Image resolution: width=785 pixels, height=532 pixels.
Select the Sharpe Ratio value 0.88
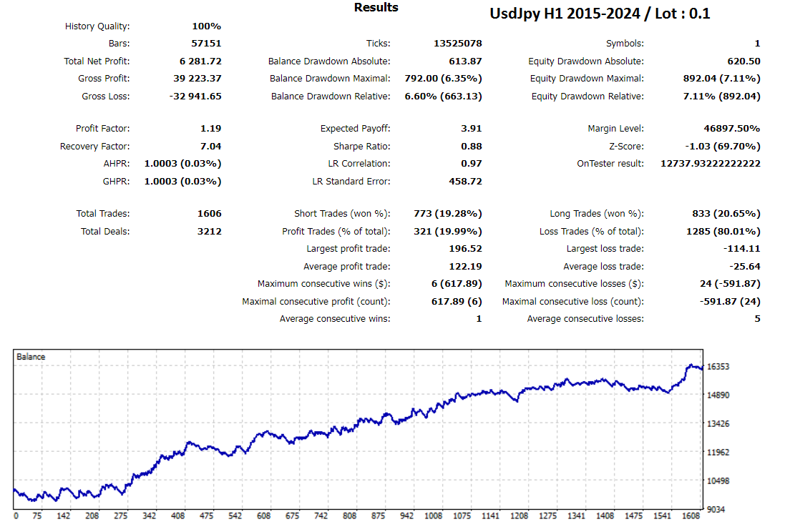tap(470, 147)
